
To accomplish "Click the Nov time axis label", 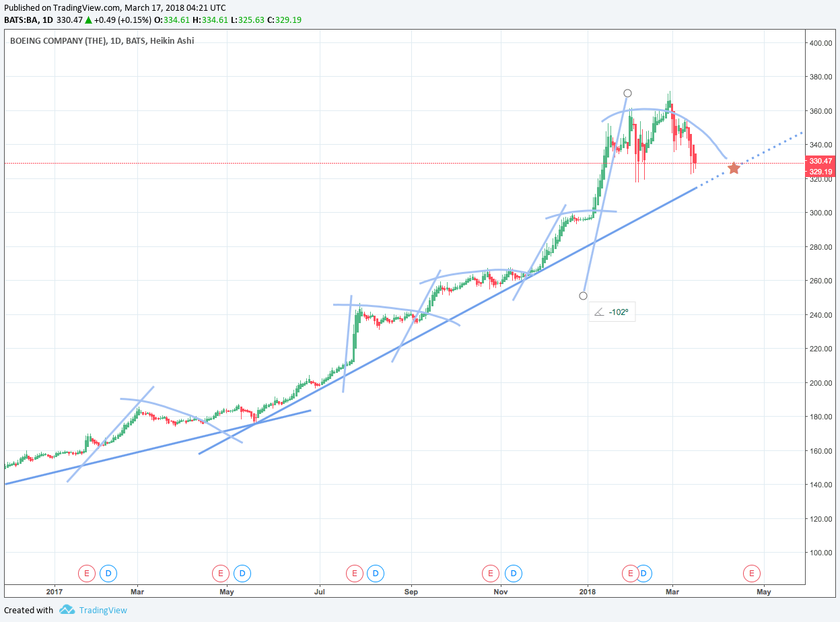I will click(x=500, y=592).
